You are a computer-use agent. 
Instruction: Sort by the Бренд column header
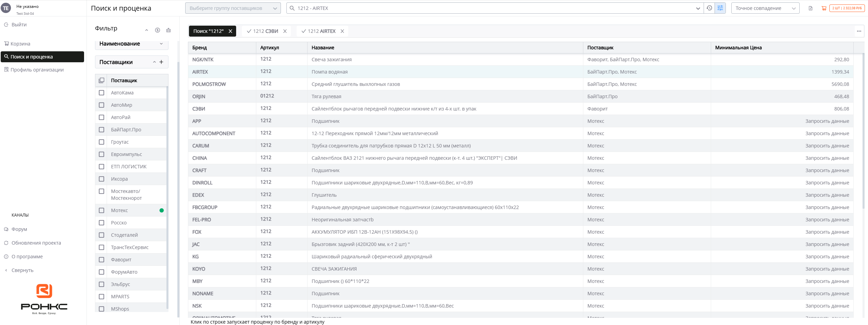click(222, 48)
